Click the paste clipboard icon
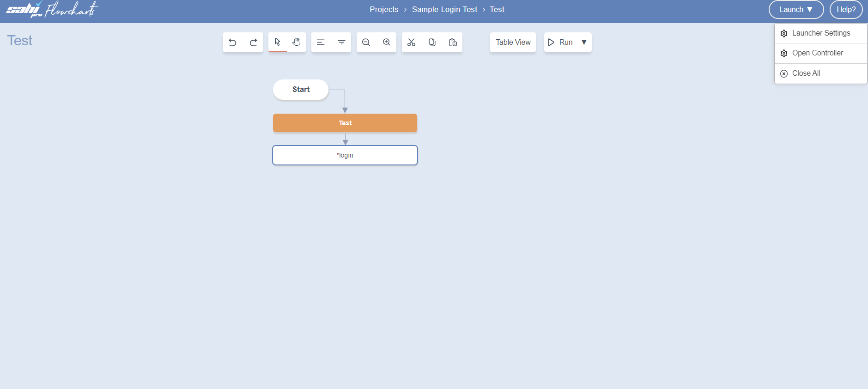Image resolution: width=868 pixels, height=389 pixels. tap(453, 43)
